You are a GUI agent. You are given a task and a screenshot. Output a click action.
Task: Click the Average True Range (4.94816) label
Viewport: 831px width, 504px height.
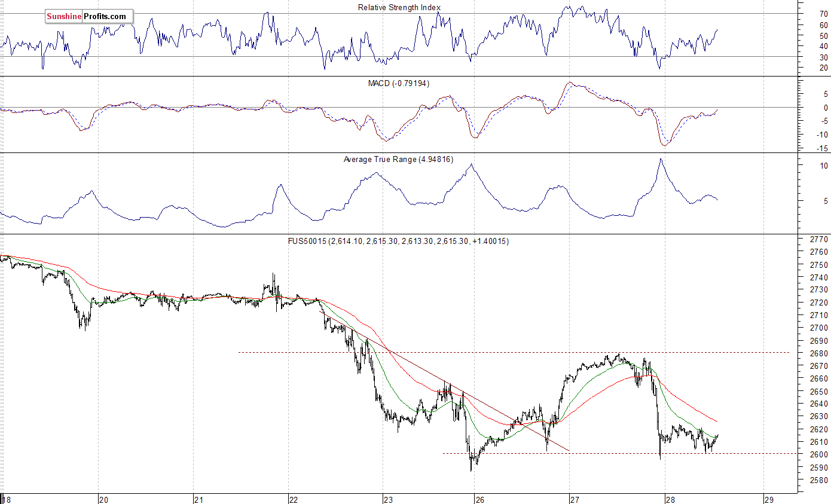click(x=399, y=160)
